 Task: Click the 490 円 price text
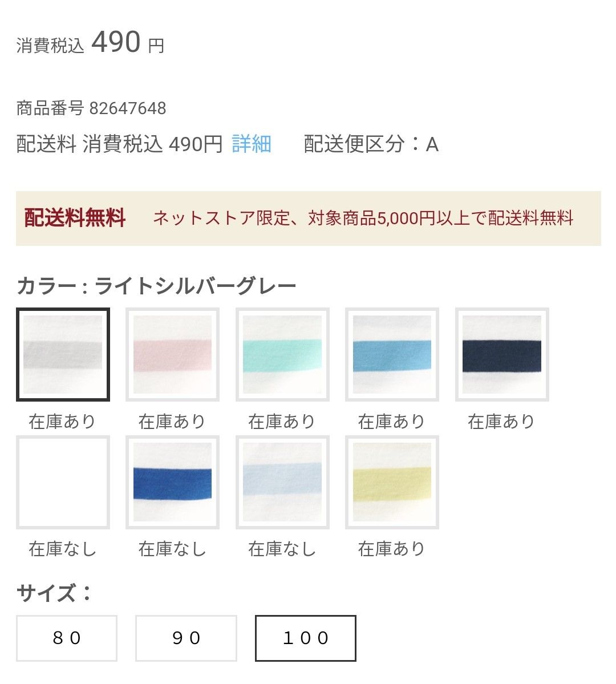(x=127, y=43)
